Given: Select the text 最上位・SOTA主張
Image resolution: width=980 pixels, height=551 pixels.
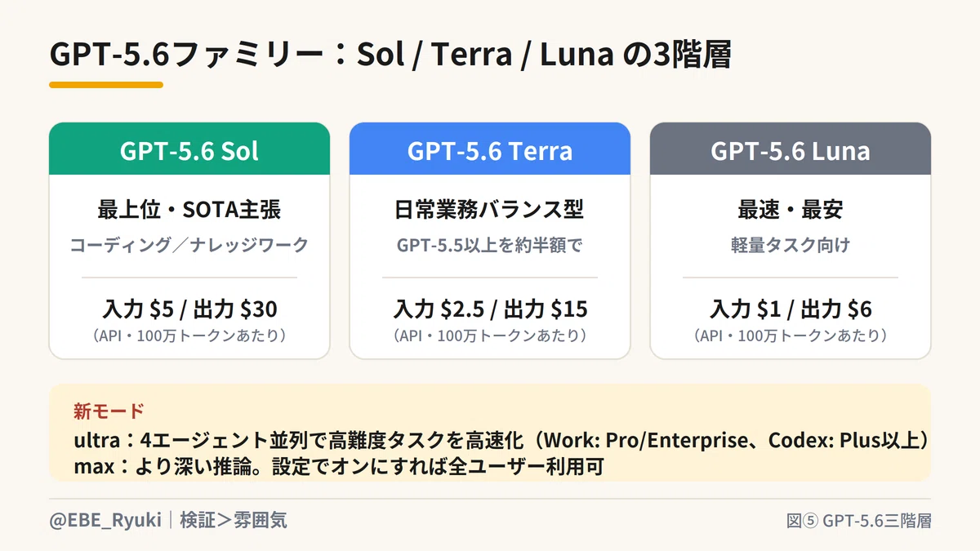Looking at the screenshot, I should coord(189,210).
